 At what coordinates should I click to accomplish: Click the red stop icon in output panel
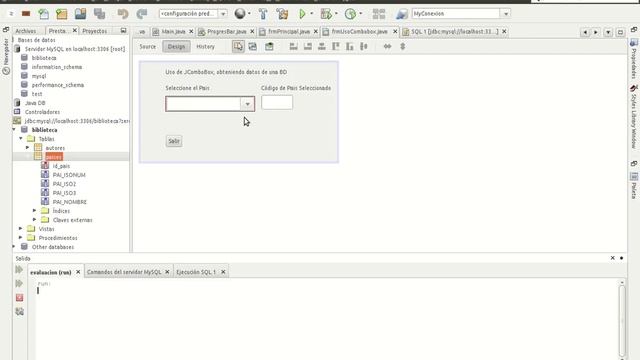(19, 298)
